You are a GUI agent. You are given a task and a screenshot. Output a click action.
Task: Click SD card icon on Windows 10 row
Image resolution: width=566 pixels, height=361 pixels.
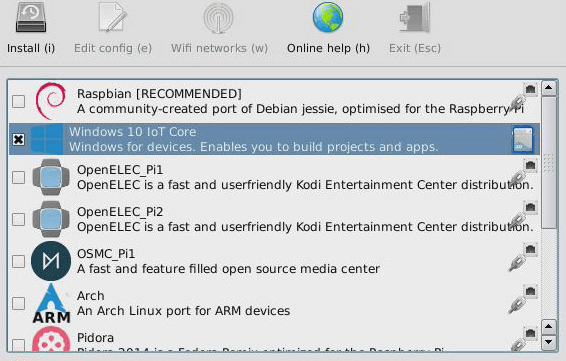523,139
